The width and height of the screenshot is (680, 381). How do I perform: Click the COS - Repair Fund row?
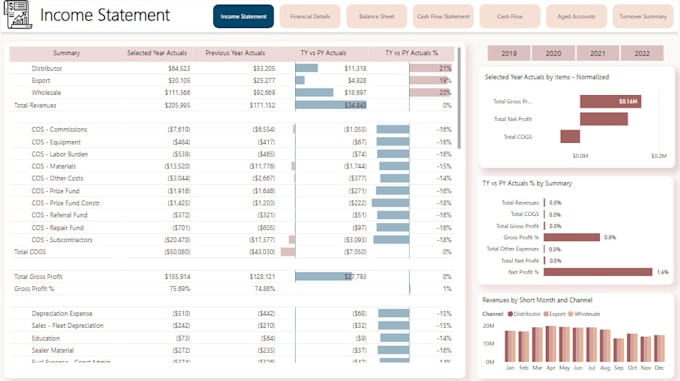[x=232, y=228]
